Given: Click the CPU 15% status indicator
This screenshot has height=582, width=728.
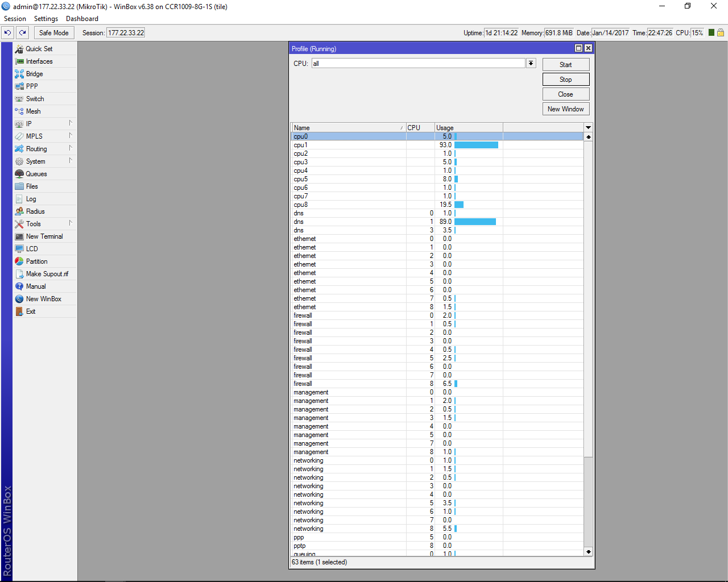Looking at the screenshot, I should pos(697,33).
